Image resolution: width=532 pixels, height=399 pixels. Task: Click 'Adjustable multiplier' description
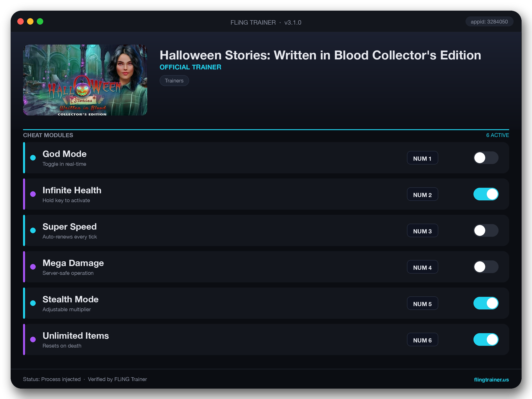67,309
